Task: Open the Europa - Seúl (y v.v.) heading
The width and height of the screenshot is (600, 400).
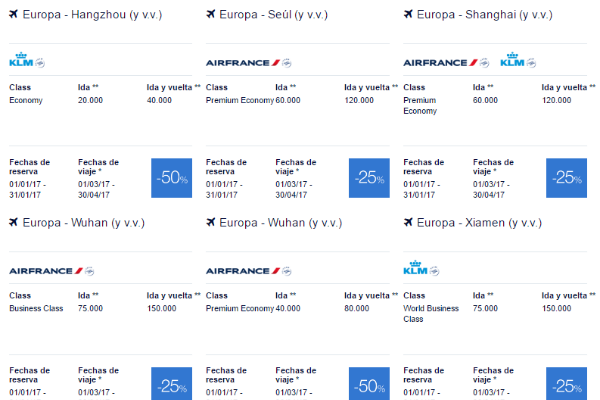Action: tap(274, 15)
